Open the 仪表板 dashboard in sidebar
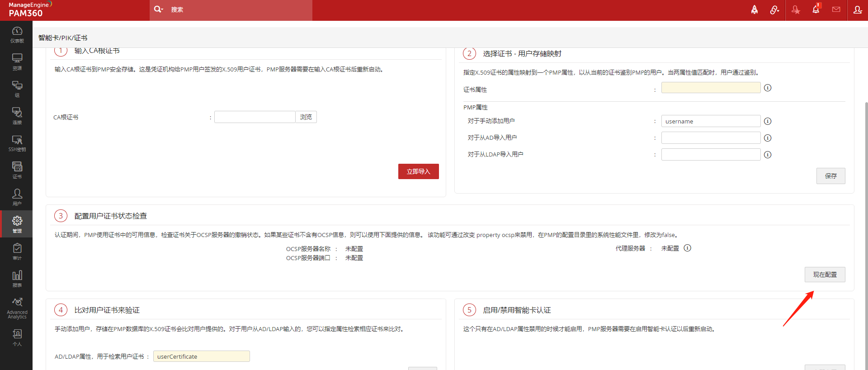The height and width of the screenshot is (370, 868). pos(17,34)
